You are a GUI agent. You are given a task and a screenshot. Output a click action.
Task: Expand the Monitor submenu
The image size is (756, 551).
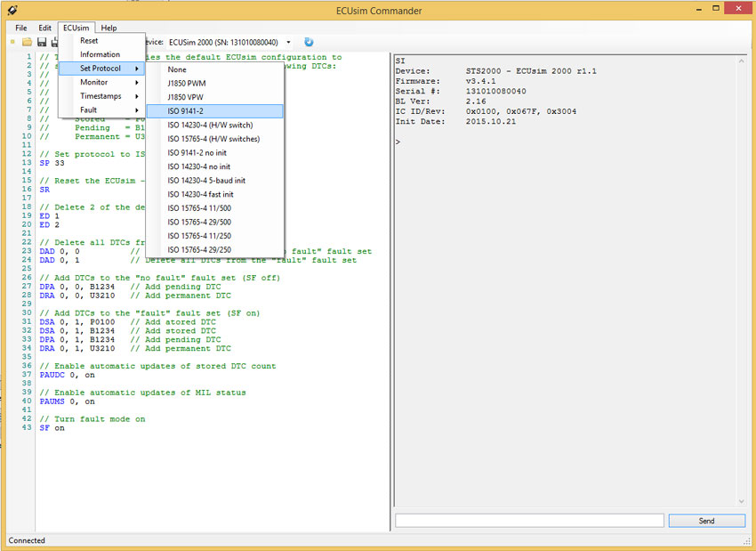pos(101,83)
